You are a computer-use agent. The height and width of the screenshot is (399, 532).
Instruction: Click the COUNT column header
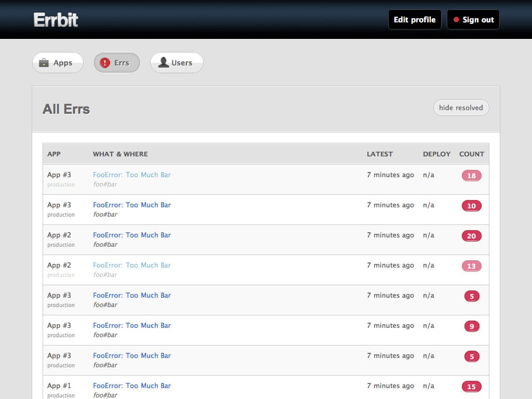coord(471,154)
